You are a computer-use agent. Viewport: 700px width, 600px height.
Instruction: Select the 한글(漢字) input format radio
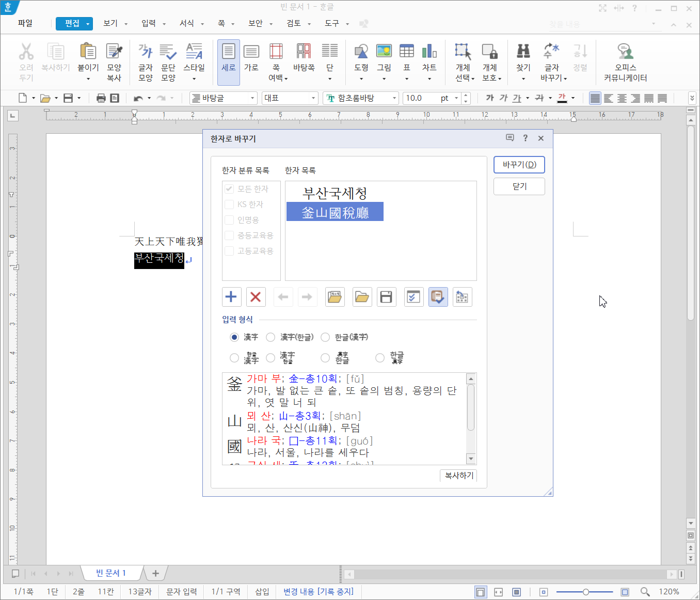[325, 337]
